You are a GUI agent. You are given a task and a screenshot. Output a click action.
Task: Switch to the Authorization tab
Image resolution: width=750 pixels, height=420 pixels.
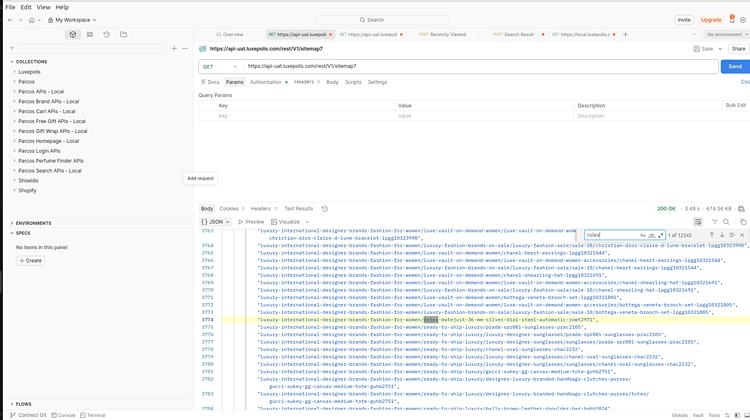[x=265, y=82]
